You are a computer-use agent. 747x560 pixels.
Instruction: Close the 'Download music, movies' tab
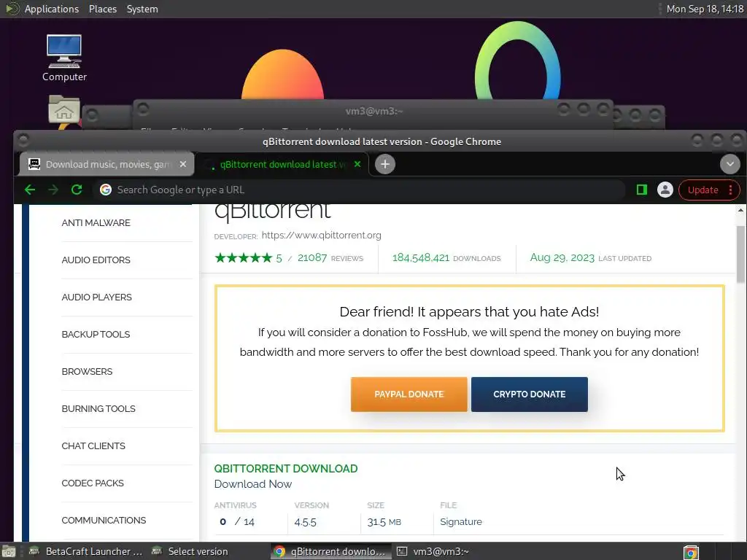click(x=183, y=164)
